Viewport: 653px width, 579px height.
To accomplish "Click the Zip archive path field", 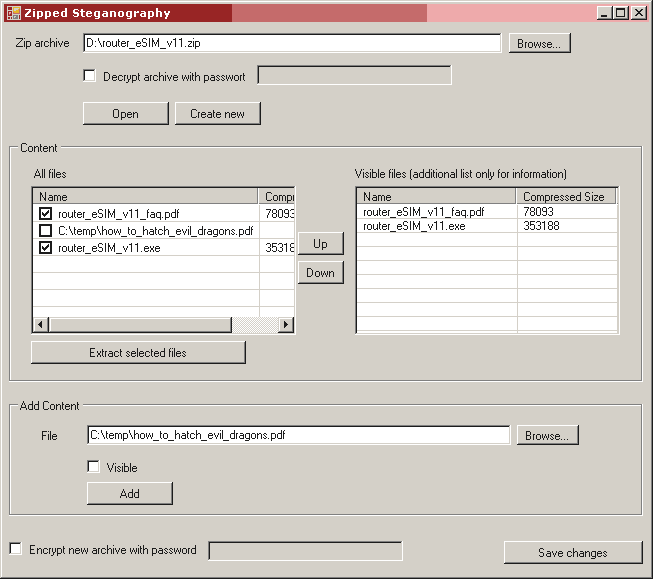I will click(x=292, y=43).
